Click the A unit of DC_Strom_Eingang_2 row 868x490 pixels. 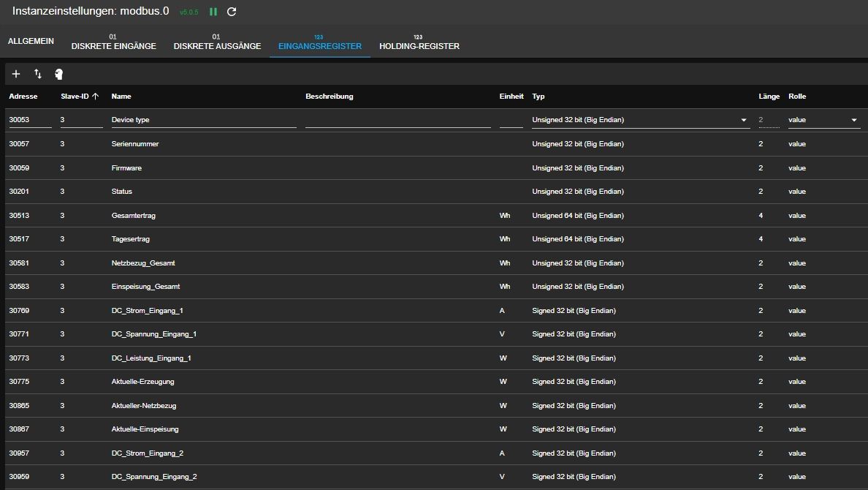pos(502,453)
